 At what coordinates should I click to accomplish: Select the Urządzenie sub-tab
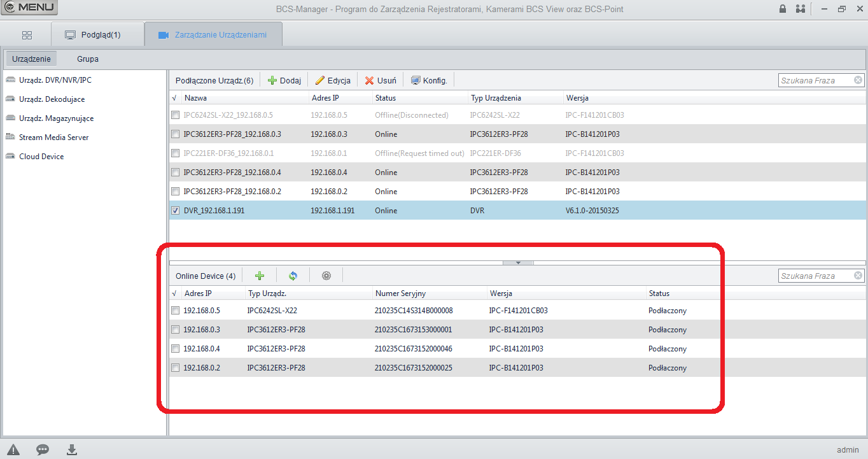31,59
